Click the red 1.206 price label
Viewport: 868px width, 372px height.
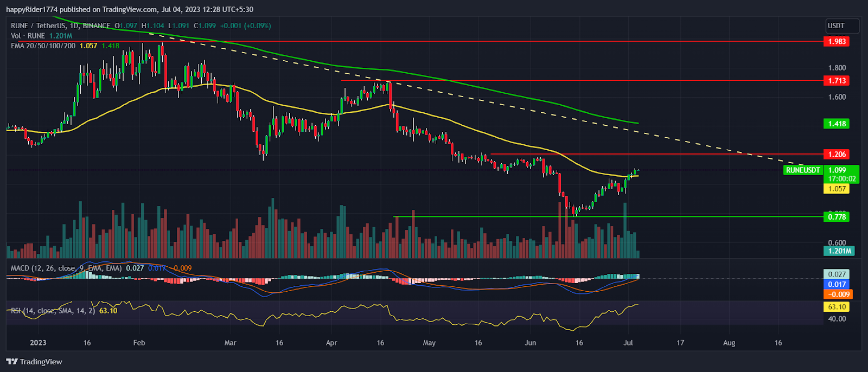(x=837, y=155)
